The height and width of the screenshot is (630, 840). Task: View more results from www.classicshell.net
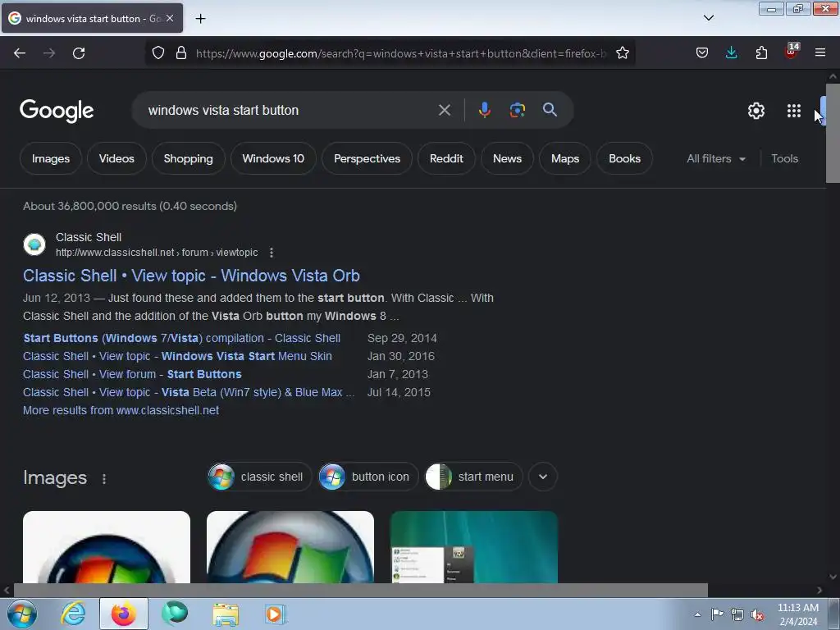point(121,410)
